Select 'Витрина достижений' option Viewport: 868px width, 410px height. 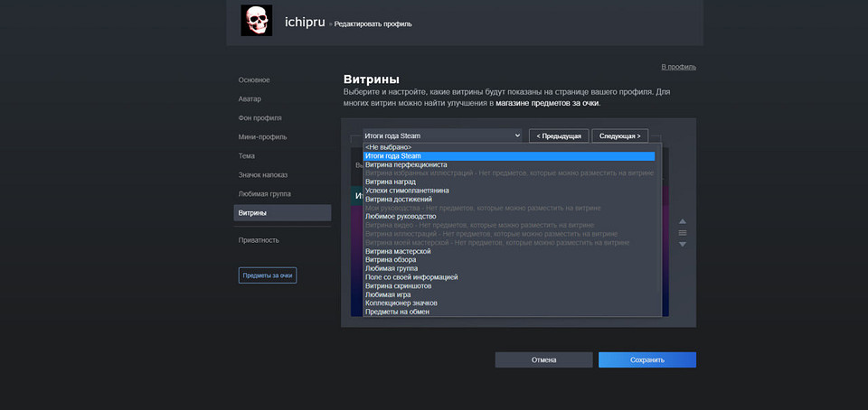[509, 200]
